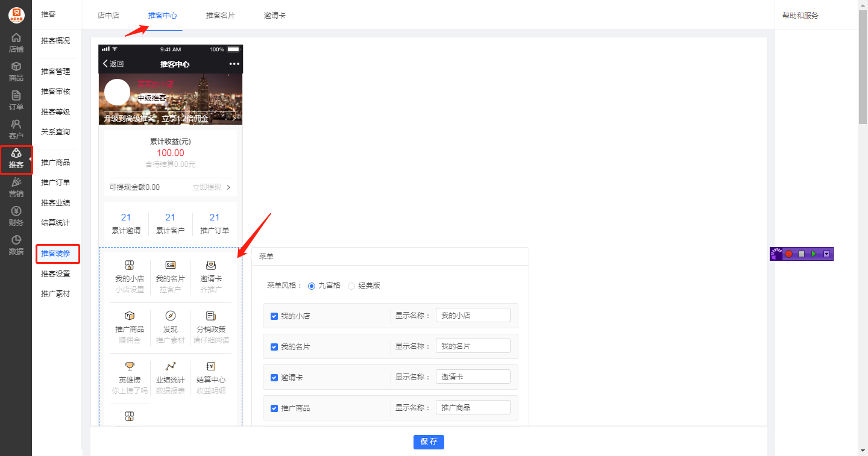Uncheck the 我的名片 menu checkbox
This screenshot has width=868, height=456.
[x=274, y=347]
